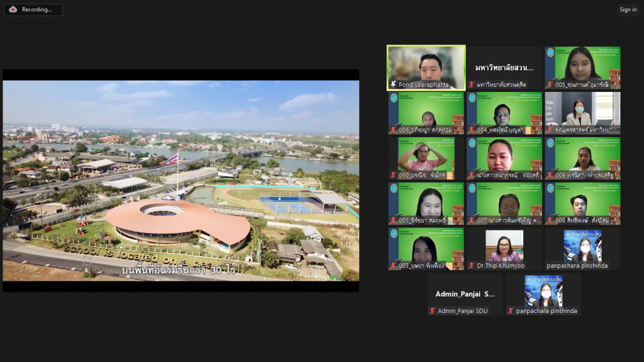This screenshot has height=362, width=644.
Task: Click muted mic icon beside Dr.Thip Khumyoo
Action: pyautogui.click(x=472, y=266)
